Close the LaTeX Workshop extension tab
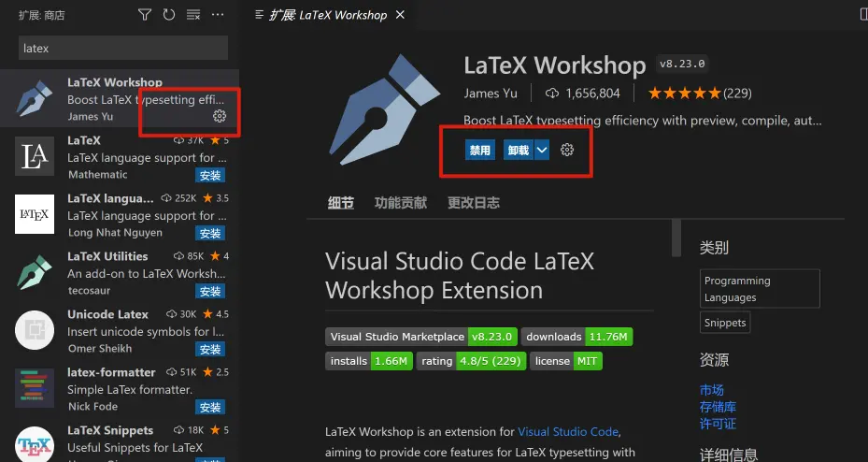This screenshot has width=868, height=462. pyautogui.click(x=400, y=15)
